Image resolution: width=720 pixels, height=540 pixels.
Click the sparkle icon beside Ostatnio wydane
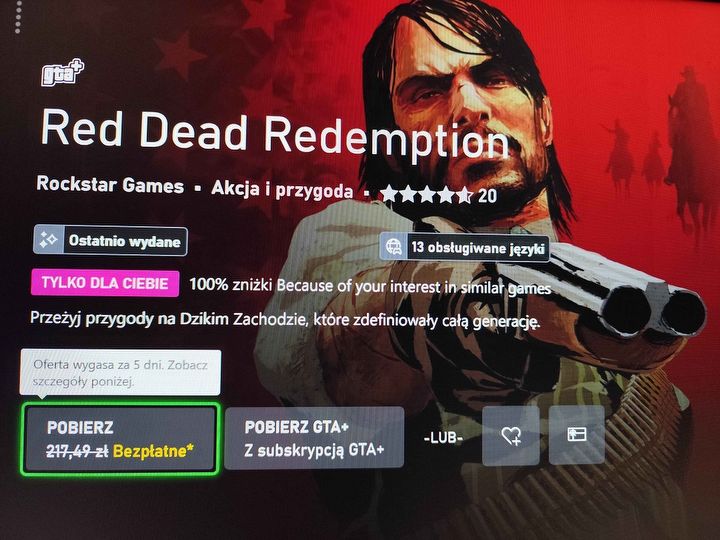click(x=49, y=240)
